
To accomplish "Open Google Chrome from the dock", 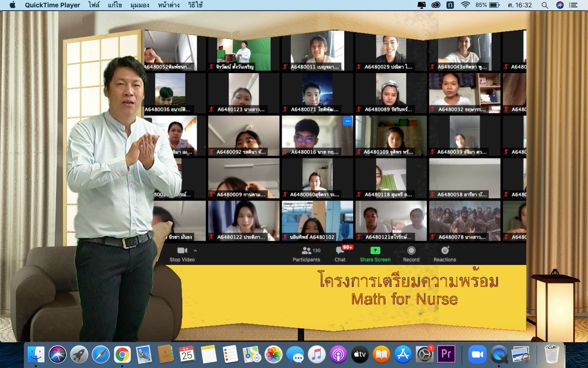I will (x=122, y=354).
